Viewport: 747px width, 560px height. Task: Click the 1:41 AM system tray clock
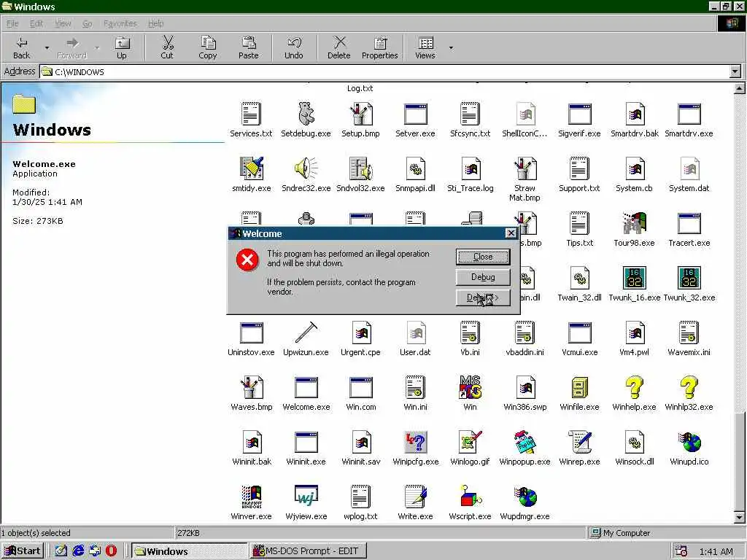pos(716,551)
